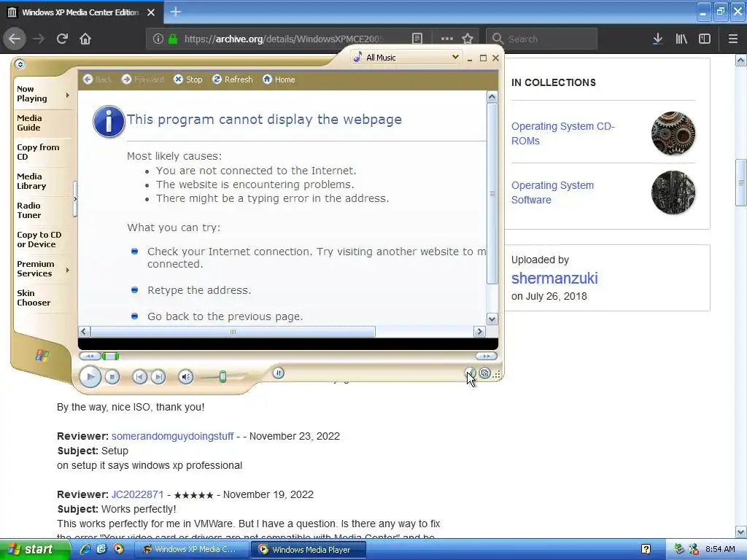Click the Rewind button on seek bar
The image size is (747, 560).
pos(90,356)
